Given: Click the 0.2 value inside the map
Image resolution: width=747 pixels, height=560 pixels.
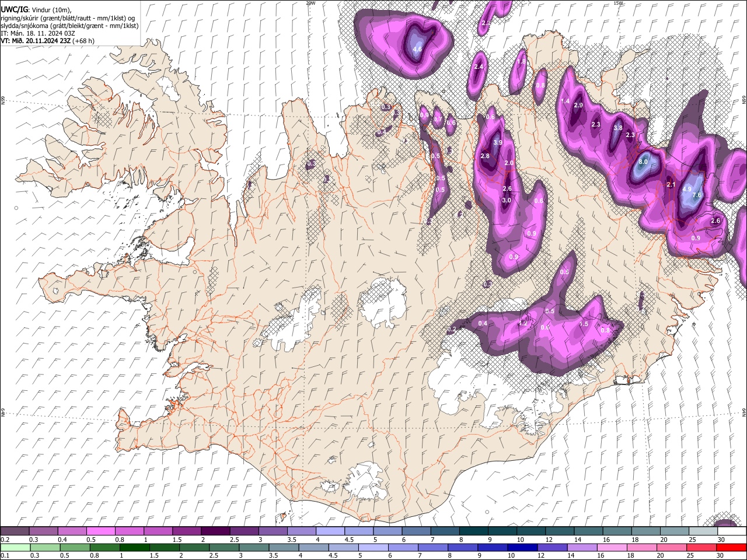Looking at the screenshot, I should 451,330.
